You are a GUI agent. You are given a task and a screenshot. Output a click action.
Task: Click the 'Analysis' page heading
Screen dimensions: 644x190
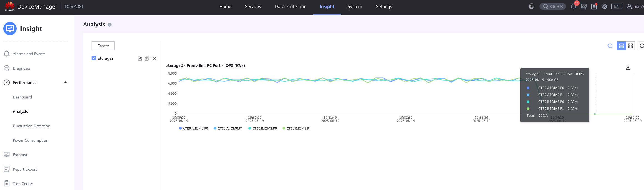click(x=94, y=24)
